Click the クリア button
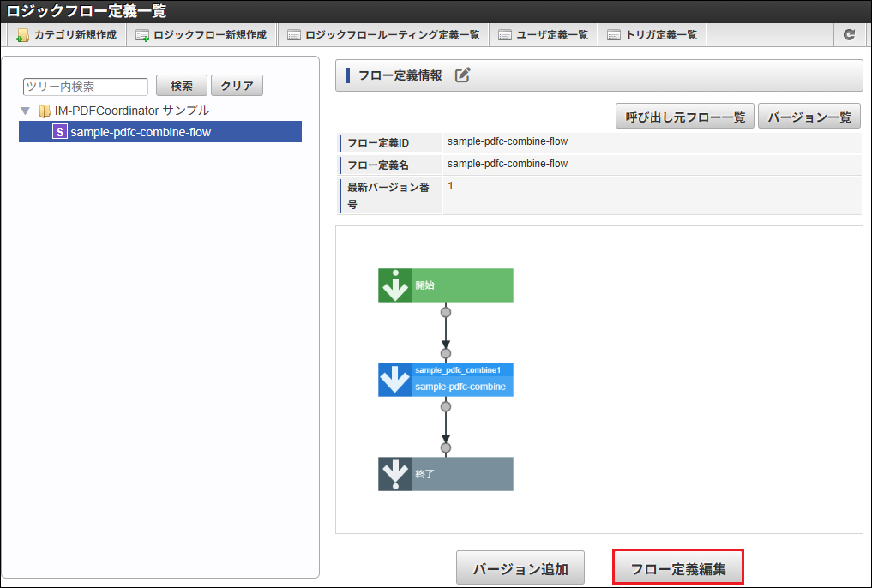This screenshot has width=872, height=588. tap(237, 86)
